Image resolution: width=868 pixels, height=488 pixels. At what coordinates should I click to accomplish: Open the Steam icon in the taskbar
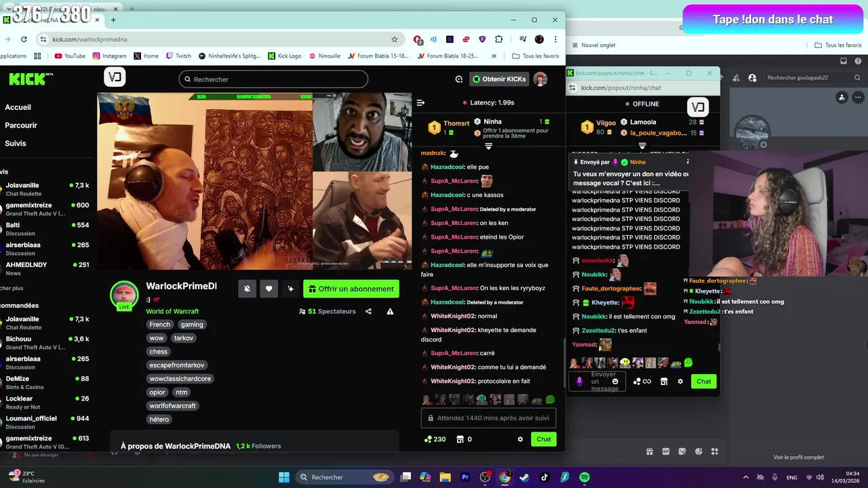pos(524,477)
